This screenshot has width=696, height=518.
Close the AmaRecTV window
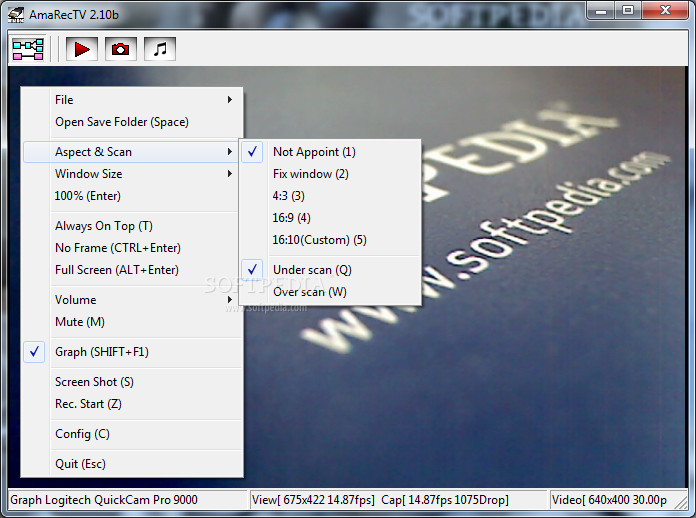(x=665, y=10)
